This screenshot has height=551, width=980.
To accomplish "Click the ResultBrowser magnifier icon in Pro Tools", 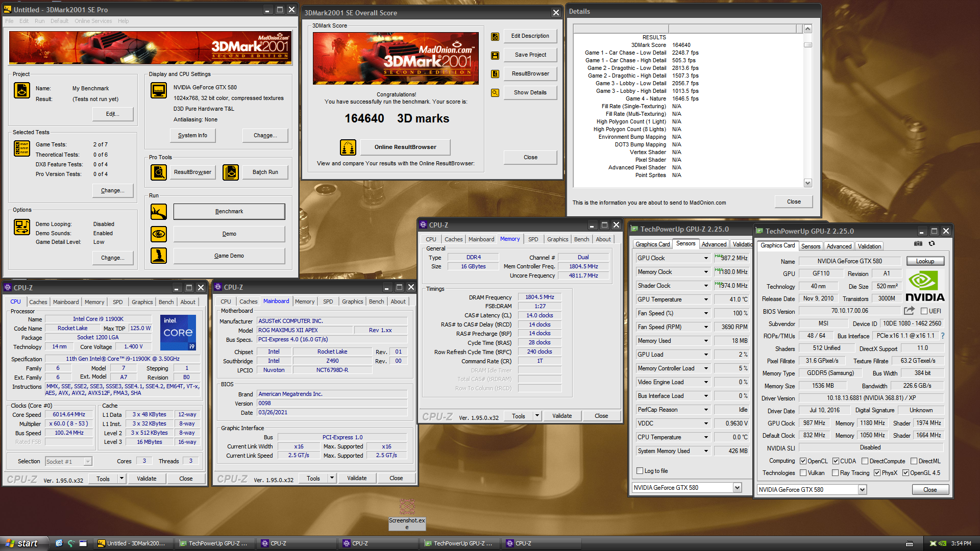I will coord(159,172).
